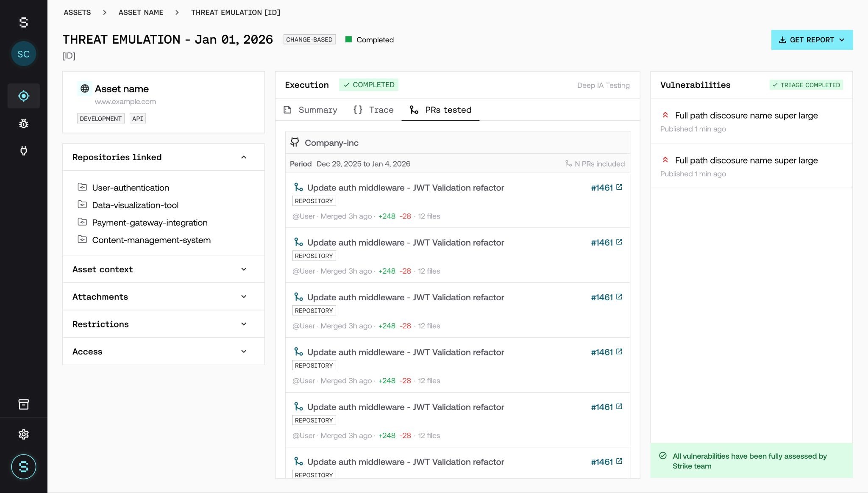Click the Company-inc organization name
The height and width of the screenshot is (493, 868).
(331, 143)
